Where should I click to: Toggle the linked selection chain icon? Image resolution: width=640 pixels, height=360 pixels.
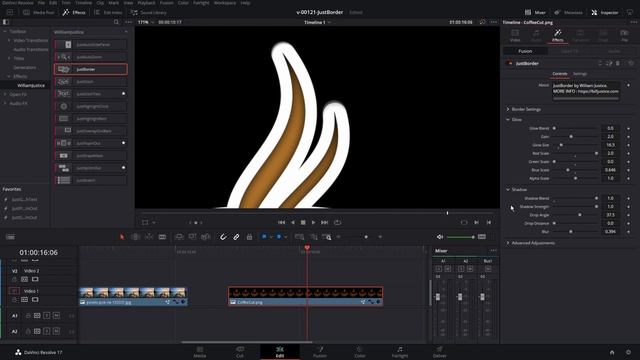[x=236, y=237]
